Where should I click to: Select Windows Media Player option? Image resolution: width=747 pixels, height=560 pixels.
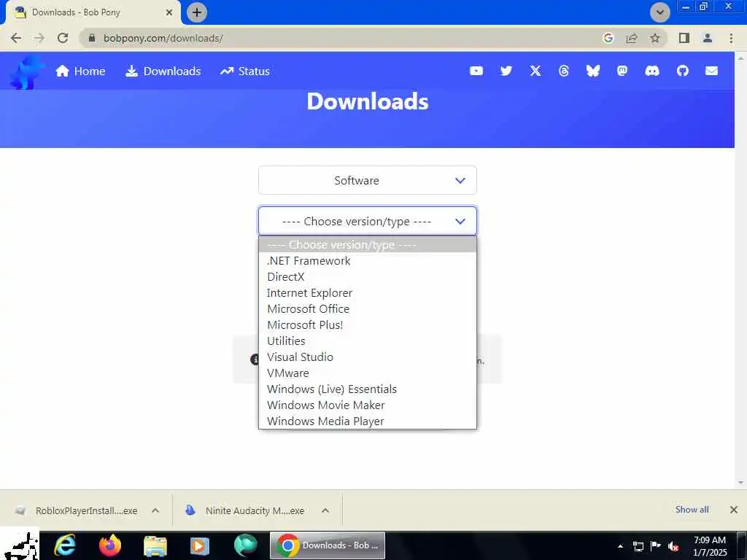[x=368, y=421]
